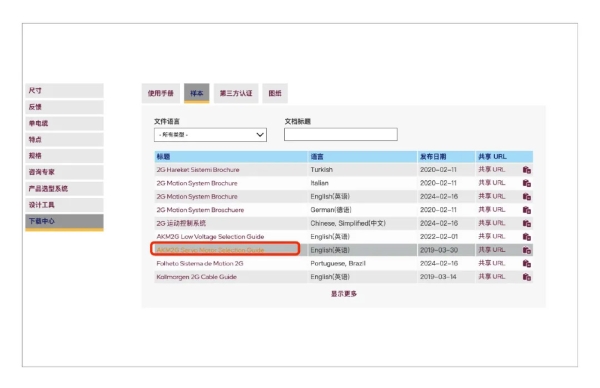
Task: Open the 图纸 tab
Action: 275,93
